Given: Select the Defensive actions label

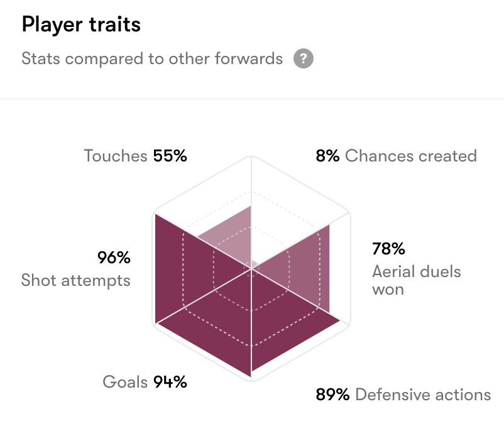Looking at the screenshot, I should click(423, 395).
